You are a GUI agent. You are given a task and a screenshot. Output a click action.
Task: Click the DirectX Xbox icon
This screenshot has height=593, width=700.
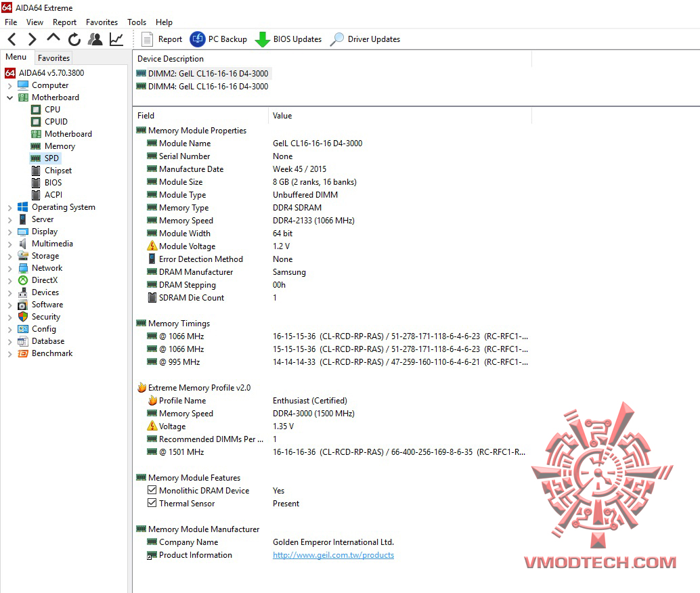point(23,280)
